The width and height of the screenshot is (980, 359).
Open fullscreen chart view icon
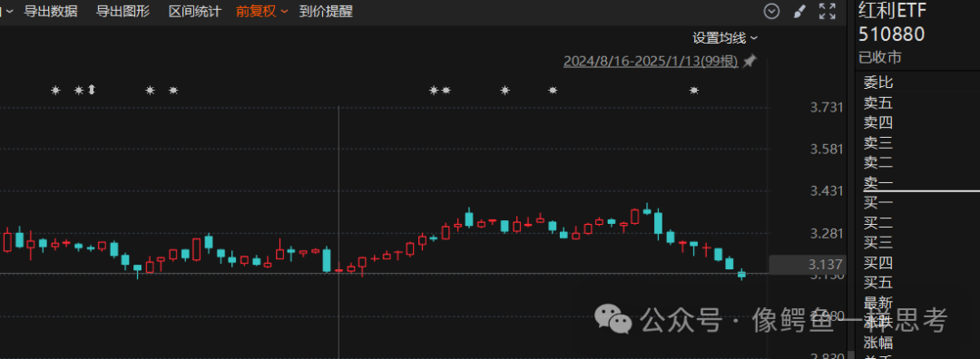pos(828,11)
